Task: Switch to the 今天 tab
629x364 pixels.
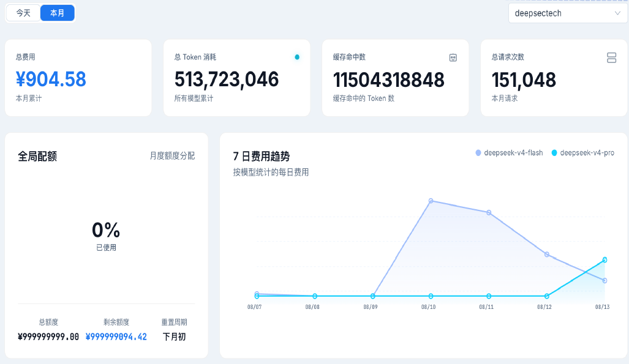Action: click(23, 13)
